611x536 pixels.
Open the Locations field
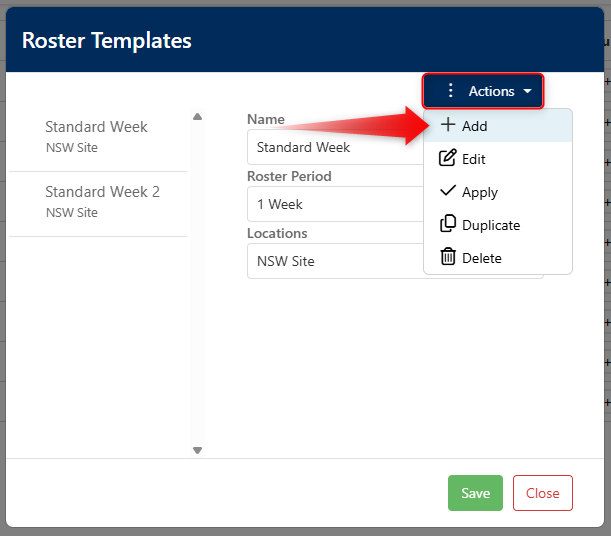(335, 261)
